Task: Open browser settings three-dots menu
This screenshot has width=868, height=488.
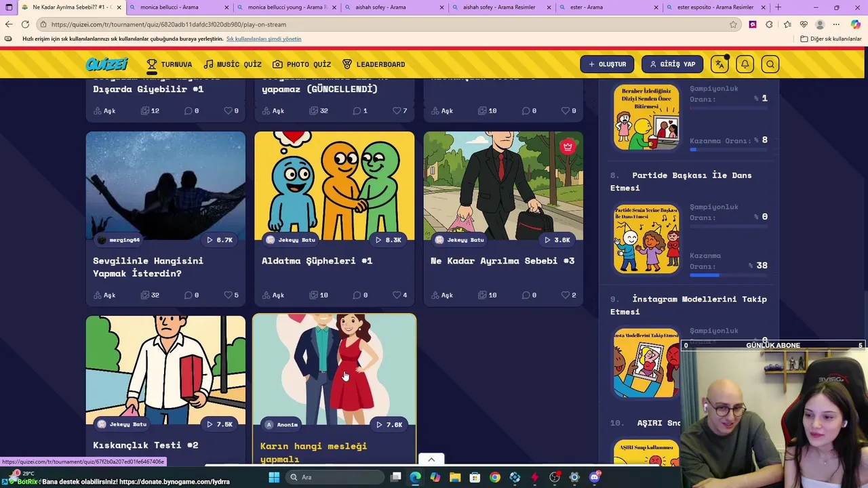Action: coord(837,24)
